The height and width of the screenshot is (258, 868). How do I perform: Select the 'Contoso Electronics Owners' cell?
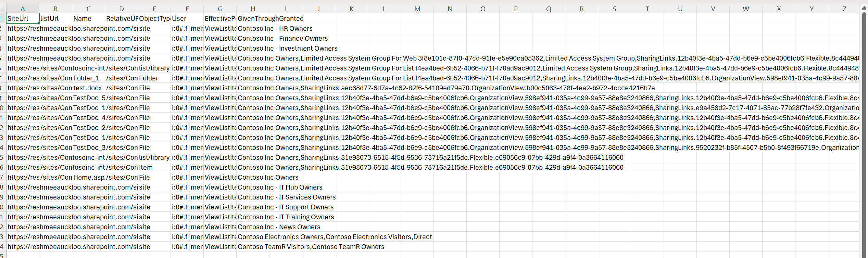pos(253,237)
